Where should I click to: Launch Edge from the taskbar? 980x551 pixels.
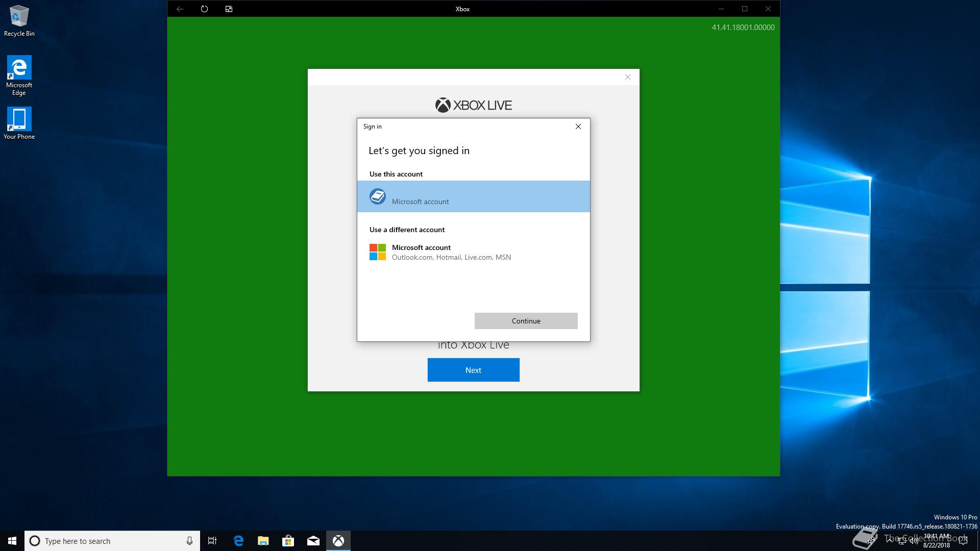pyautogui.click(x=238, y=541)
